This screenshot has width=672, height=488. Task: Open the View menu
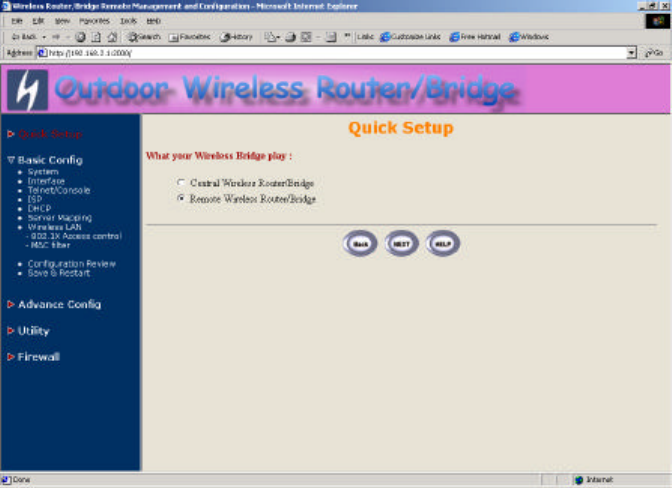click(62, 21)
